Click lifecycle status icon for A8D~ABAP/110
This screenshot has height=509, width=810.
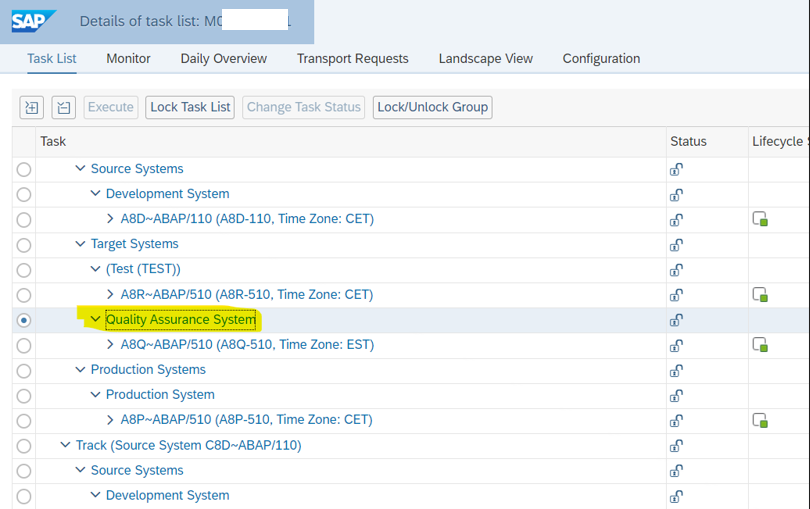(760, 219)
